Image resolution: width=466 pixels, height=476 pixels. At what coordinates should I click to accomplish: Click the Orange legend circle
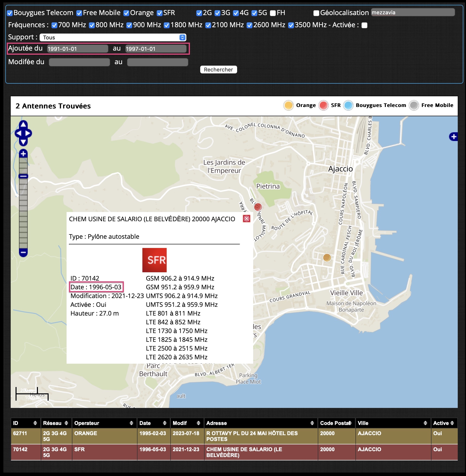(x=289, y=106)
